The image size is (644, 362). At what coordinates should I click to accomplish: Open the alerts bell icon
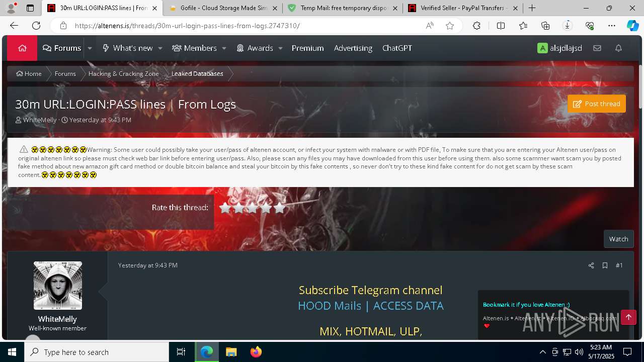(x=618, y=48)
